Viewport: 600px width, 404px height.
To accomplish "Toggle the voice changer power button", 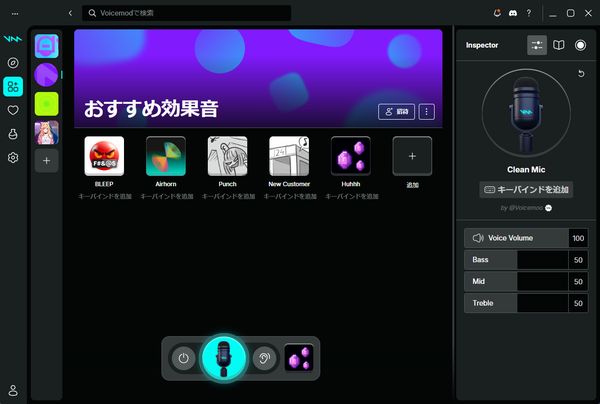I will tap(183, 358).
